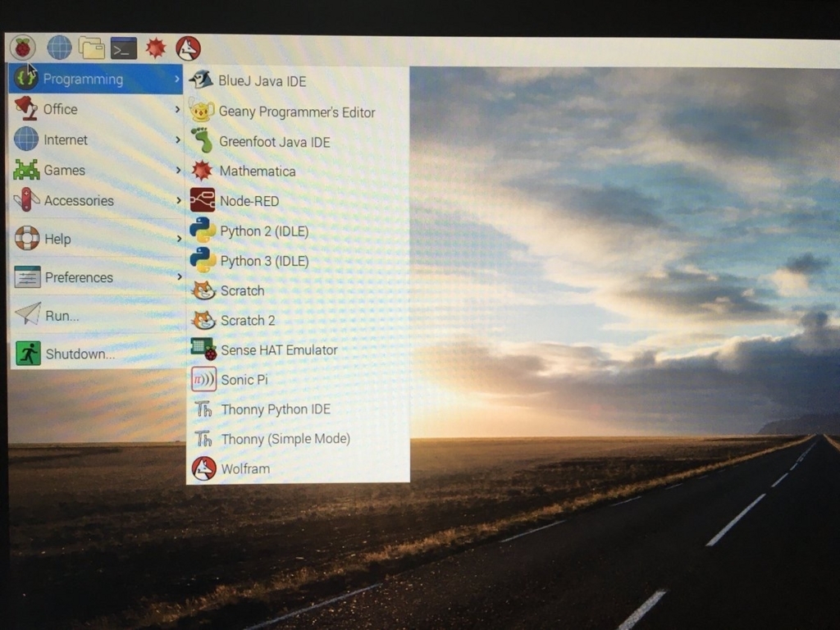Viewport: 840px width, 630px height.
Task: Start Mathematica from Programming submenu
Action: [x=298, y=171]
